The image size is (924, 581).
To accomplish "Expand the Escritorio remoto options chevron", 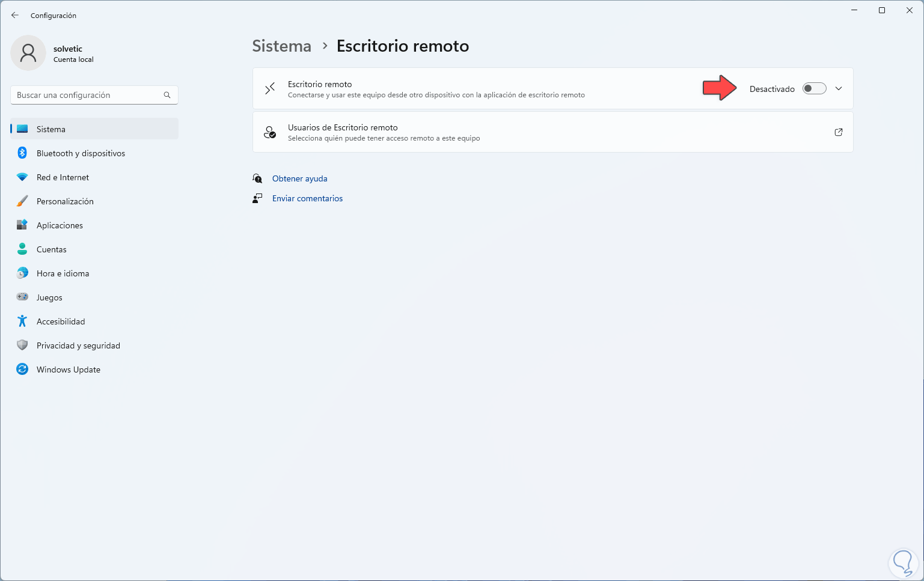I will click(x=839, y=89).
